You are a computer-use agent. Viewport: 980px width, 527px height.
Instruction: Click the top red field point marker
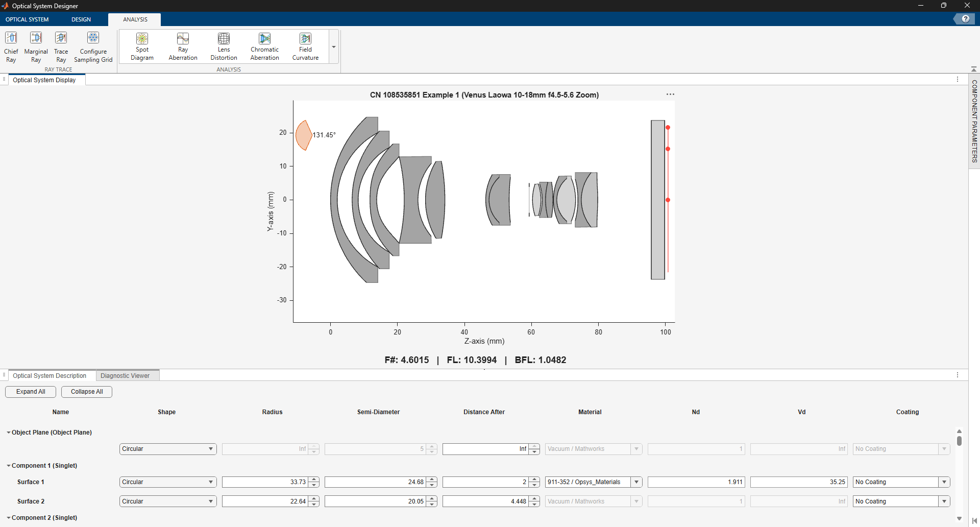[668, 128]
